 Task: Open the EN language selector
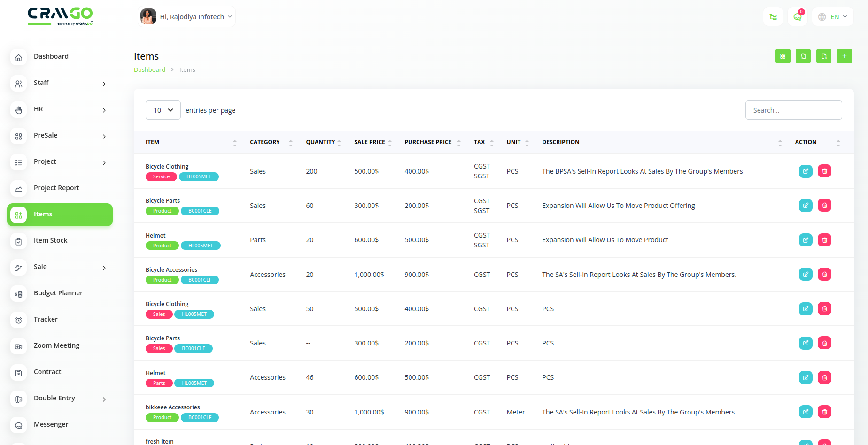point(833,17)
